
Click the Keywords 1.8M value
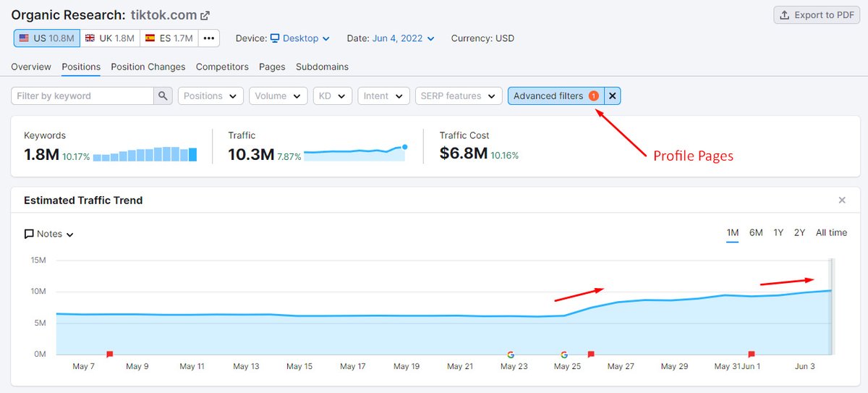point(41,154)
